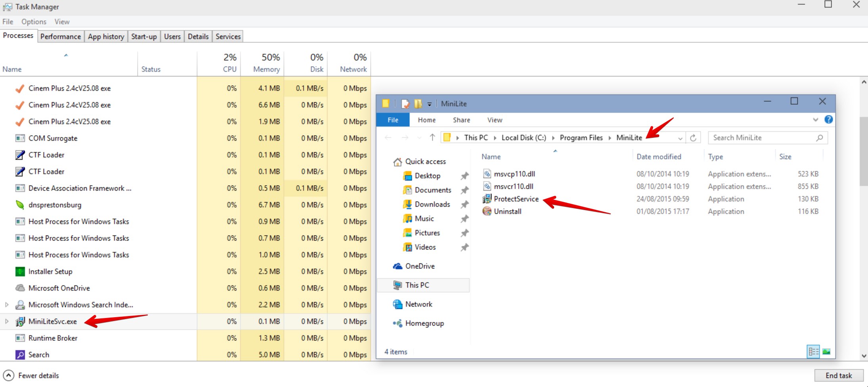Click the Microsoft OneDrive cloud process icon
This screenshot has width=868, height=387.
tap(20, 288)
